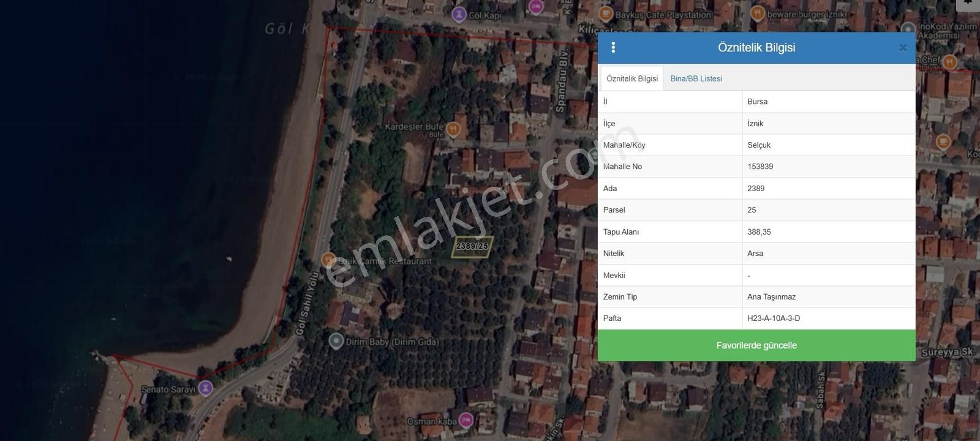Click the Baykuş Cafe Playstation marker icon
Image resolution: width=980 pixels, height=441 pixels.
606,13
